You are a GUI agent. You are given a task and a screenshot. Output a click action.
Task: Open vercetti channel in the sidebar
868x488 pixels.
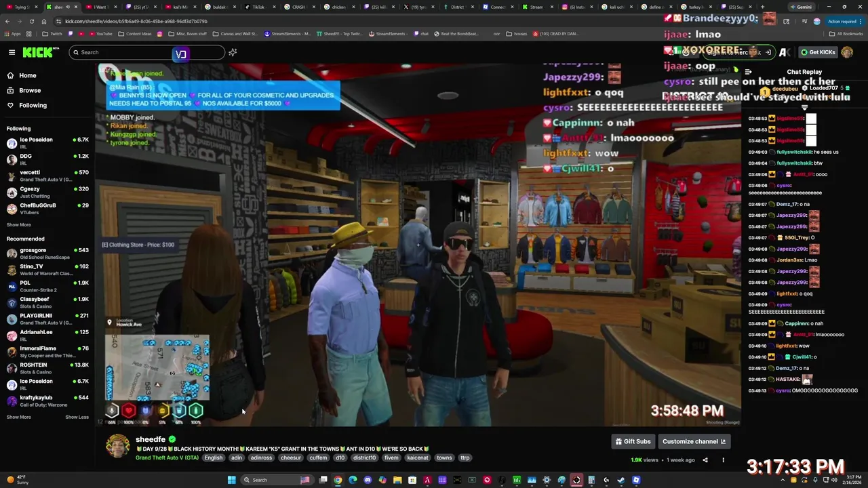coord(47,176)
